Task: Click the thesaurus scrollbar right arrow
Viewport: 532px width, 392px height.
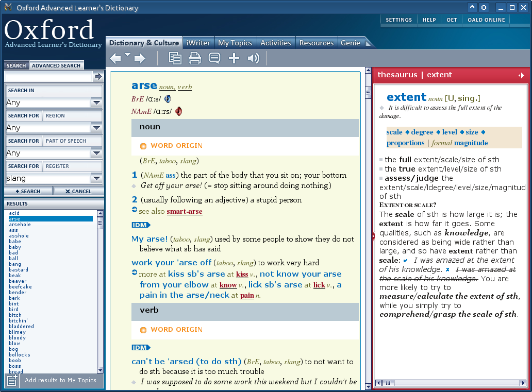Action: 523,383
